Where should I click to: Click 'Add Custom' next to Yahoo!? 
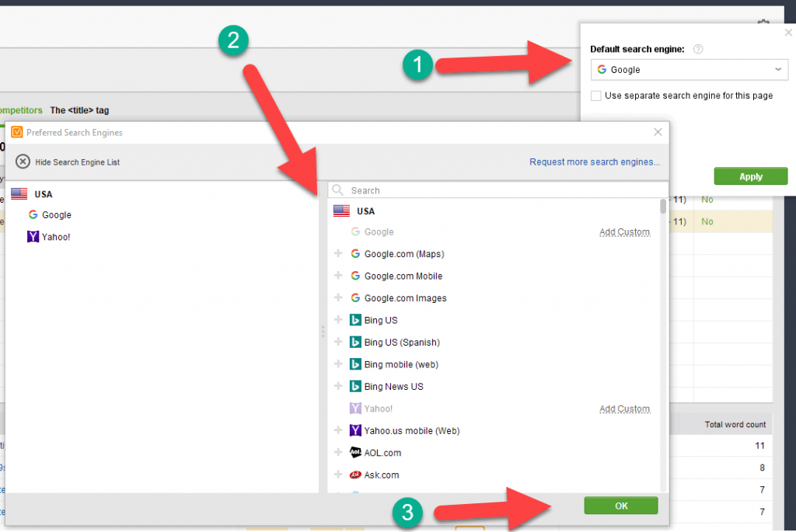[x=624, y=409]
